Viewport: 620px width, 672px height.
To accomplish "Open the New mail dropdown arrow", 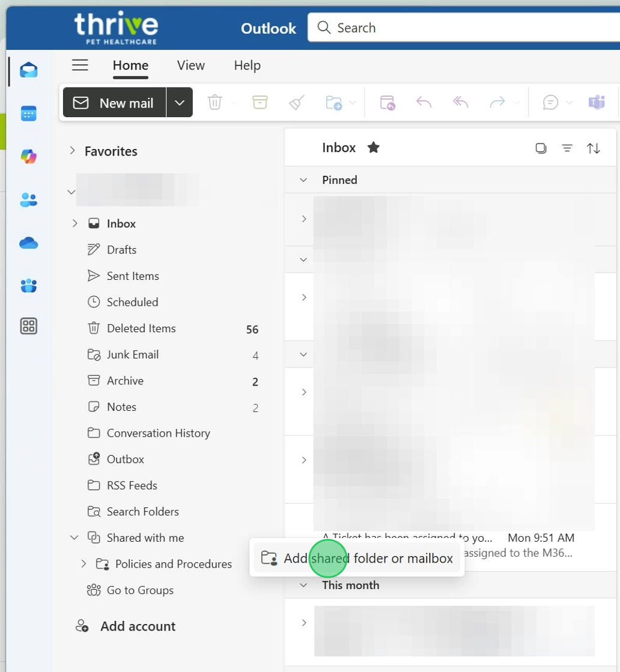I will 180,103.
